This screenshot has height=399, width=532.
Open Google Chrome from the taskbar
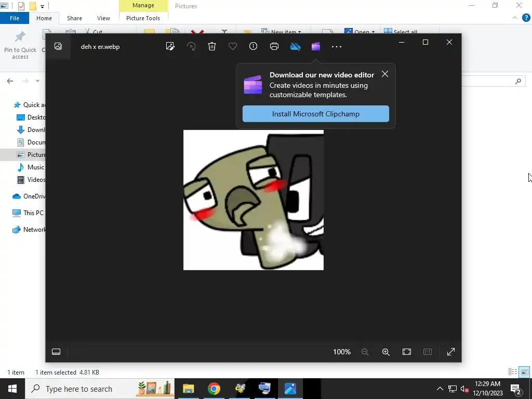point(214,389)
